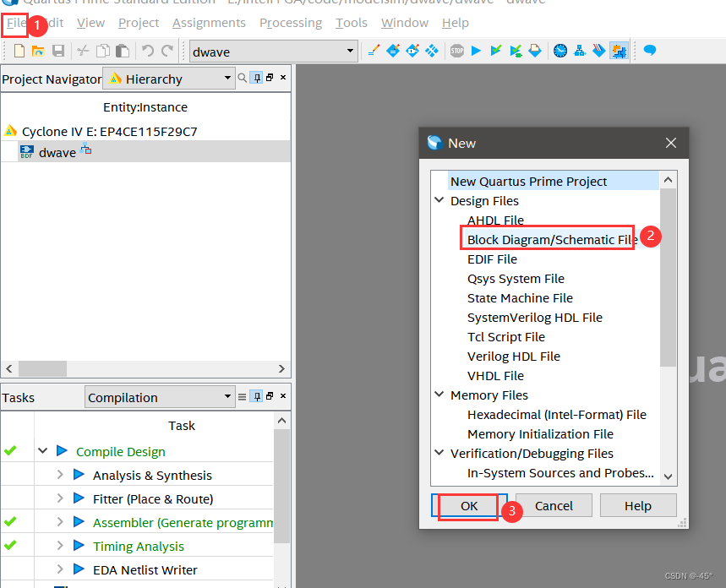Open the Compilation task flow dropdown
Viewport: 726px width, 588px height.
pyautogui.click(x=160, y=397)
